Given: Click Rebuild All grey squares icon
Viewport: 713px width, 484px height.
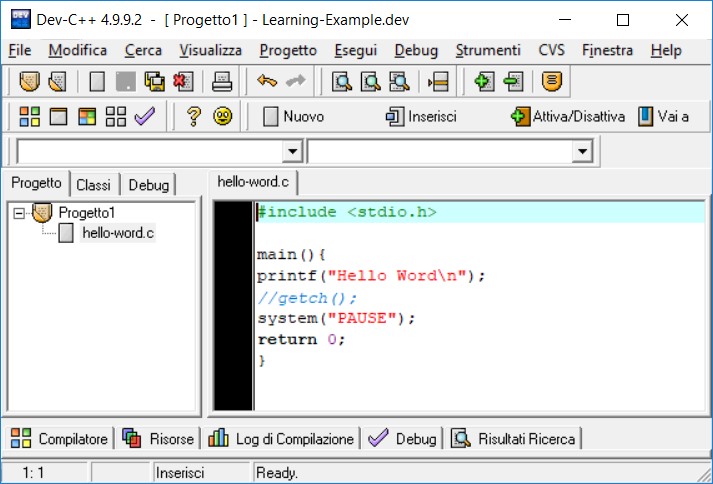Looking at the screenshot, I should point(115,116).
